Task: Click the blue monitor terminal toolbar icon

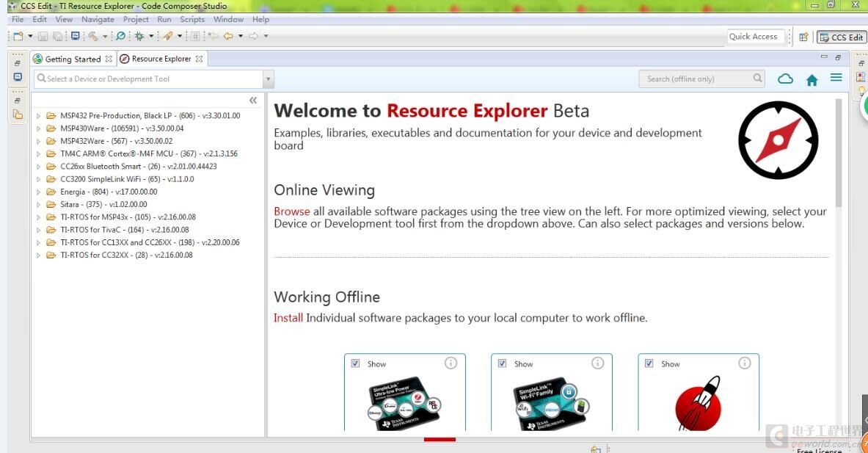Action: click(76, 36)
